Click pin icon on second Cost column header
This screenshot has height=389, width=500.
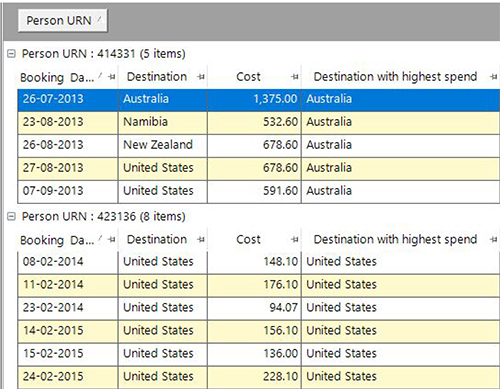pos(295,239)
